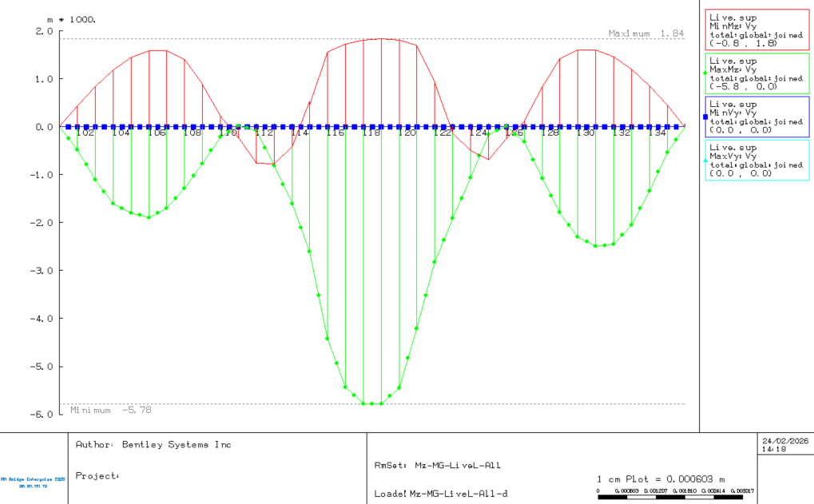Click the x-axis node label 118

coord(371,133)
